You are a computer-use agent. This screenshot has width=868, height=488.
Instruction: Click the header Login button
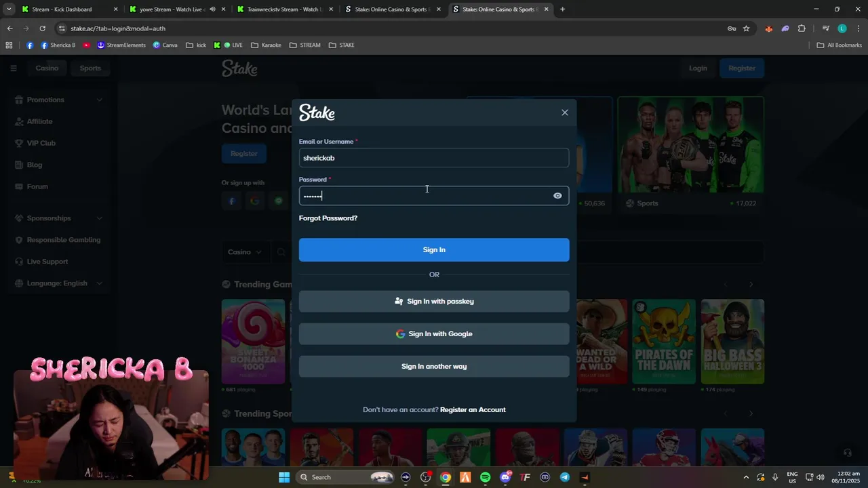pyautogui.click(x=698, y=68)
